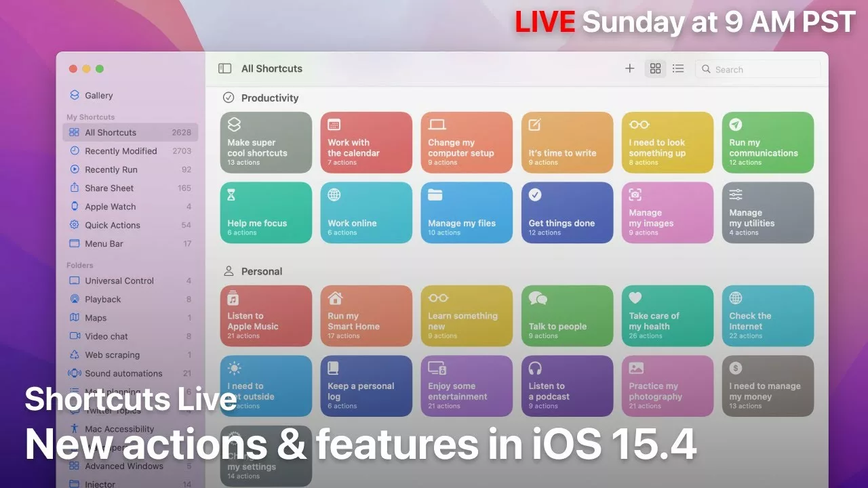Open I need to look something up

tap(668, 142)
